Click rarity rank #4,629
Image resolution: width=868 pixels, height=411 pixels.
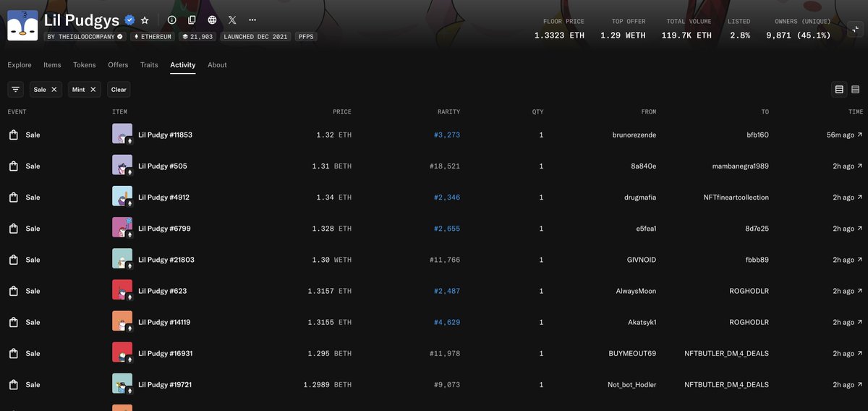pyautogui.click(x=446, y=322)
